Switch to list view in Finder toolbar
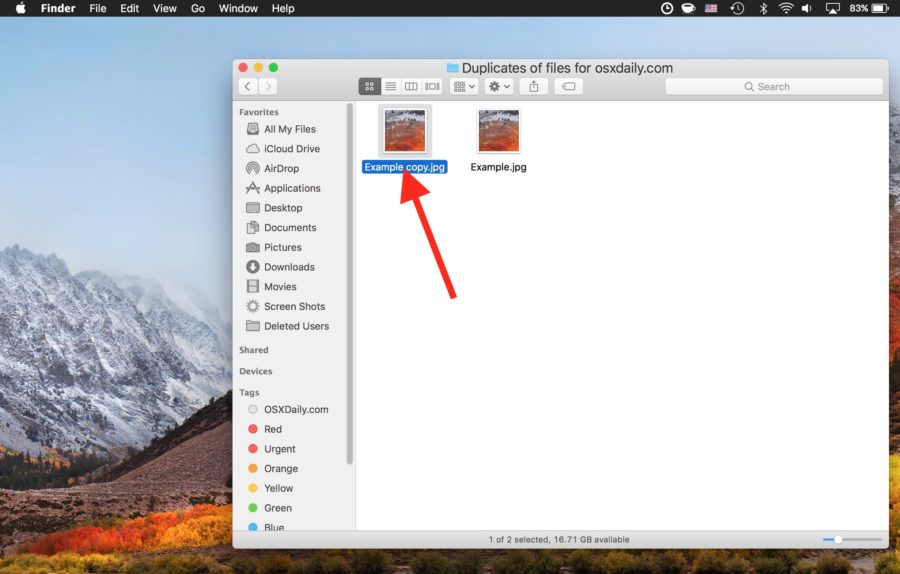The height and width of the screenshot is (574, 900). click(x=390, y=87)
